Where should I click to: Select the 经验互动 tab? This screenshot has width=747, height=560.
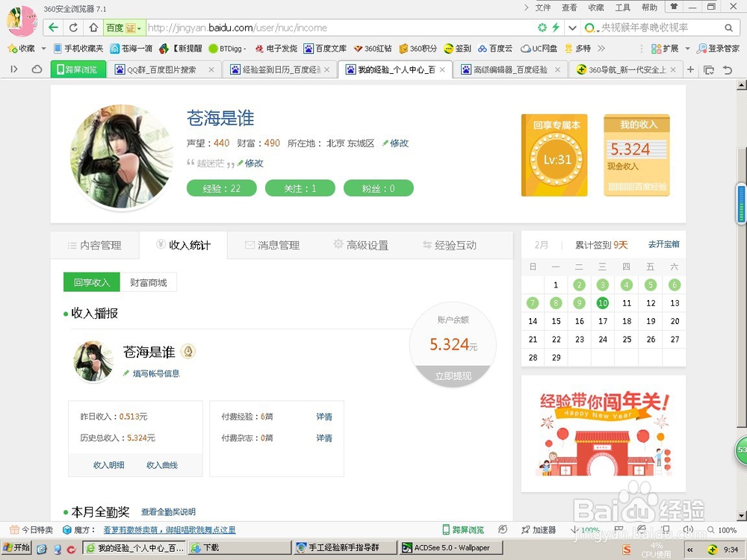tap(449, 245)
